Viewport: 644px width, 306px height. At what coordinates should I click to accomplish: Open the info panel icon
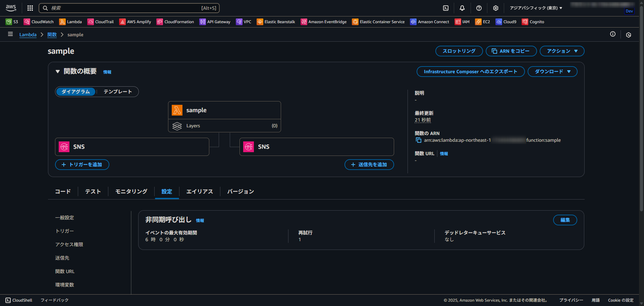[x=613, y=34]
